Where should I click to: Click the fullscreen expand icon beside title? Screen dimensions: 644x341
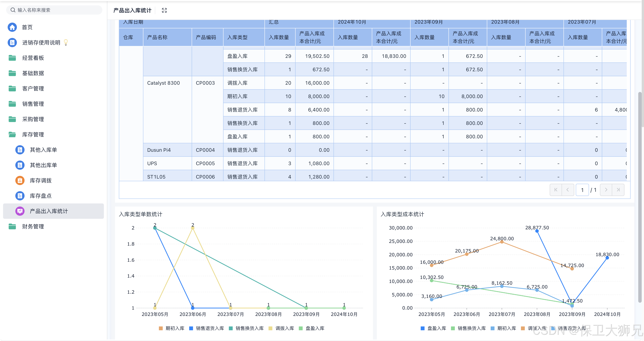tap(164, 10)
